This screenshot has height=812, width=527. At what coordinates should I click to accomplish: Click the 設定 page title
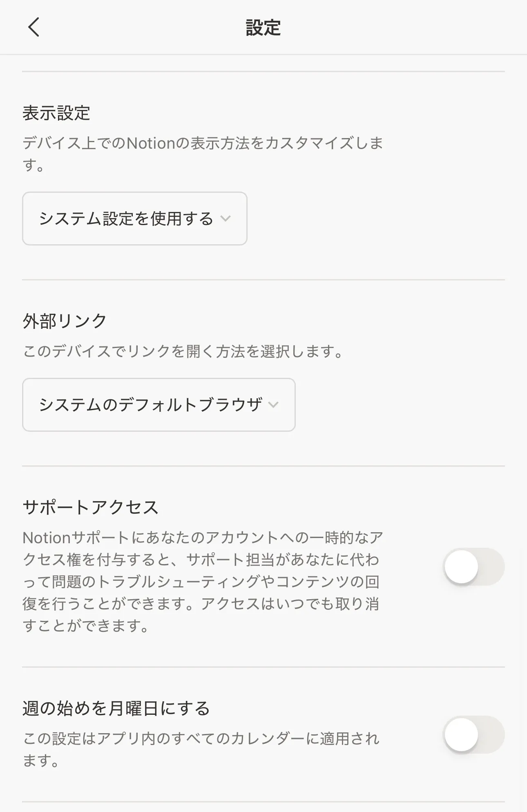(263, 28)
